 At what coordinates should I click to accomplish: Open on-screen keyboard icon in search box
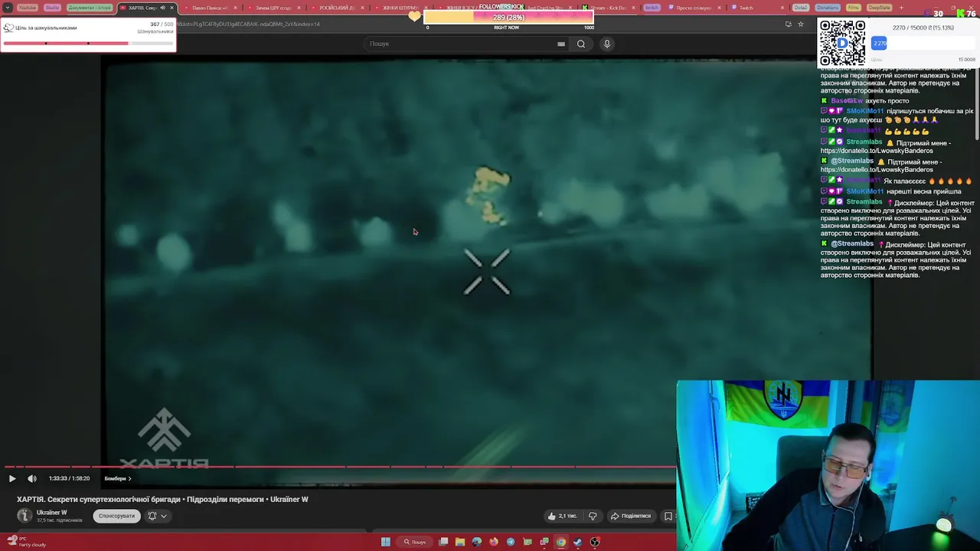(x=561, y=44)
